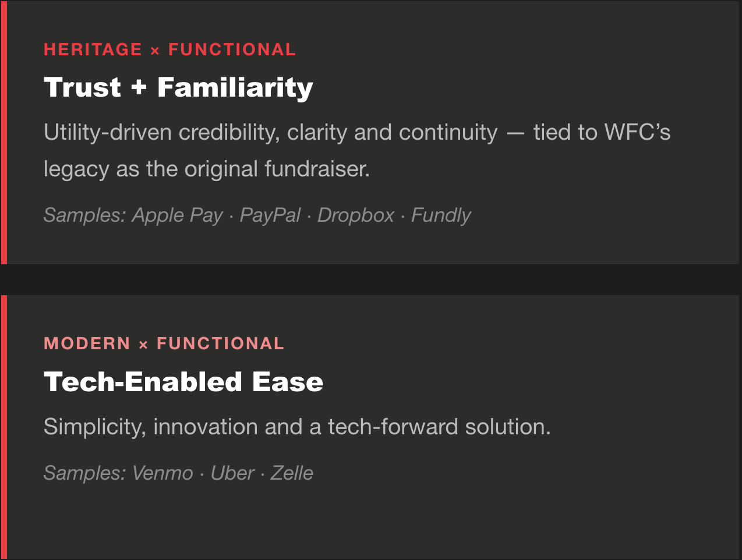Click the WFC's text in description
The height and width of the screenshot is (560, 742).
(638, 132)
